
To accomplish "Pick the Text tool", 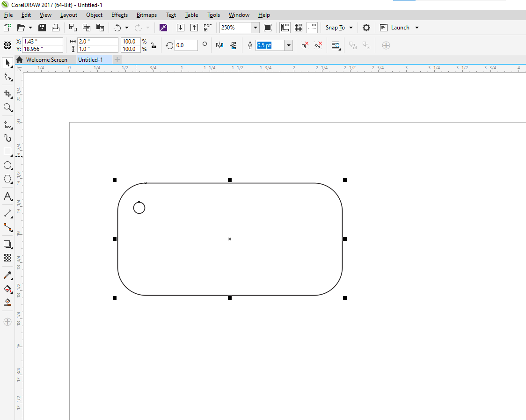I will pos(7,196).
